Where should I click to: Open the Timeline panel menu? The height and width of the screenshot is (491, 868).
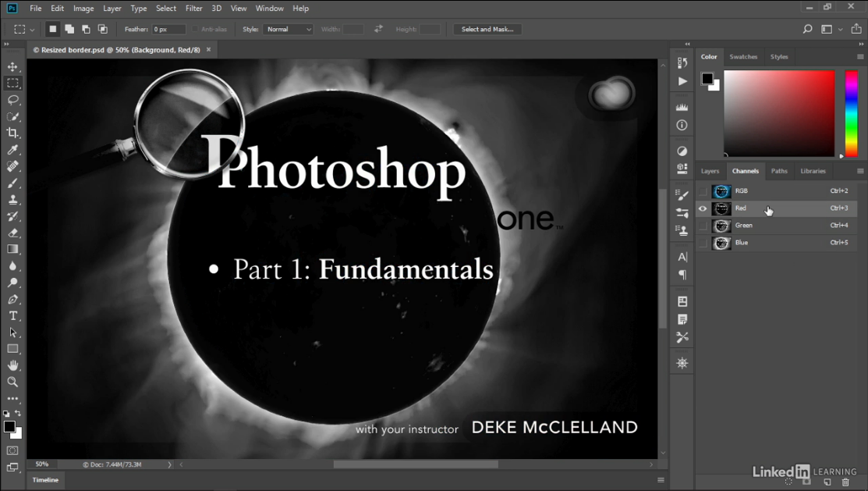(x=661, y=480)
